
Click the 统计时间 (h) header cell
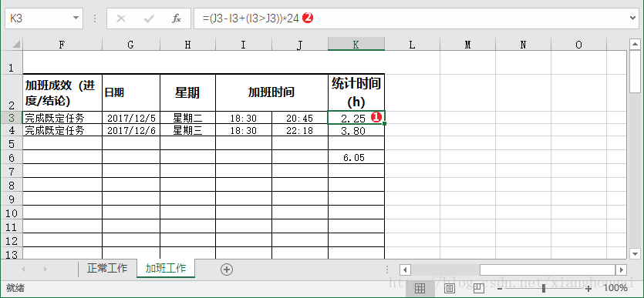tap(356, 92)
